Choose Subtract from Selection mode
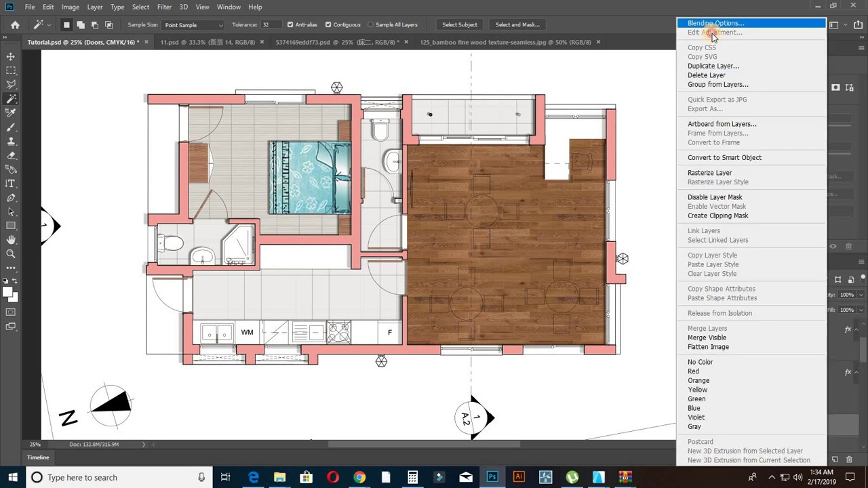Viewport: 868px width, 488px height. click(x=94, y=25)
